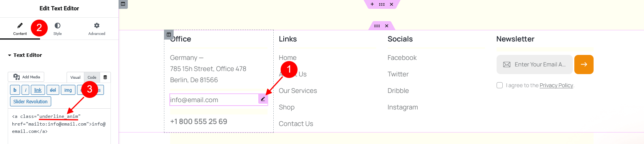
Task: Apply italic with the i button
Action: pos(25,90)
